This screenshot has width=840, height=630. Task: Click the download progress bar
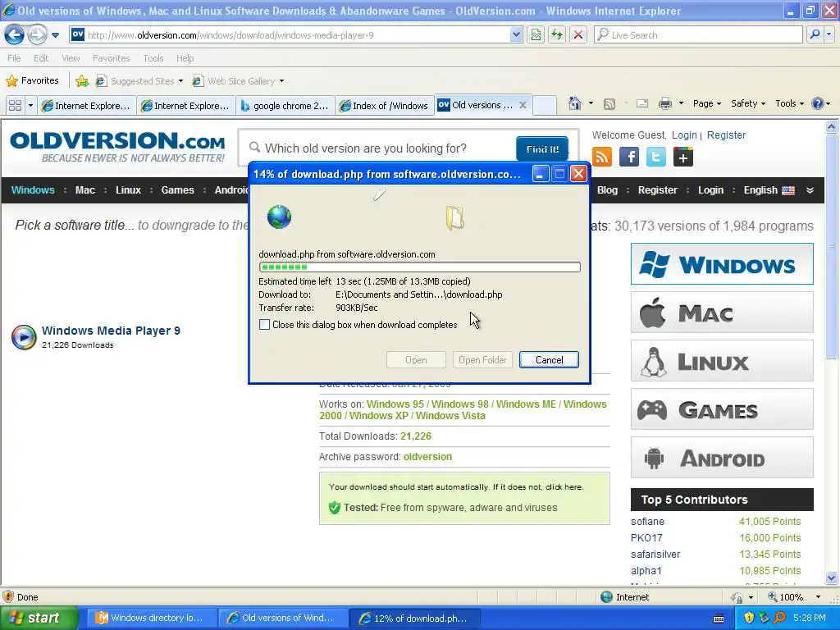[x=419, y=267]
